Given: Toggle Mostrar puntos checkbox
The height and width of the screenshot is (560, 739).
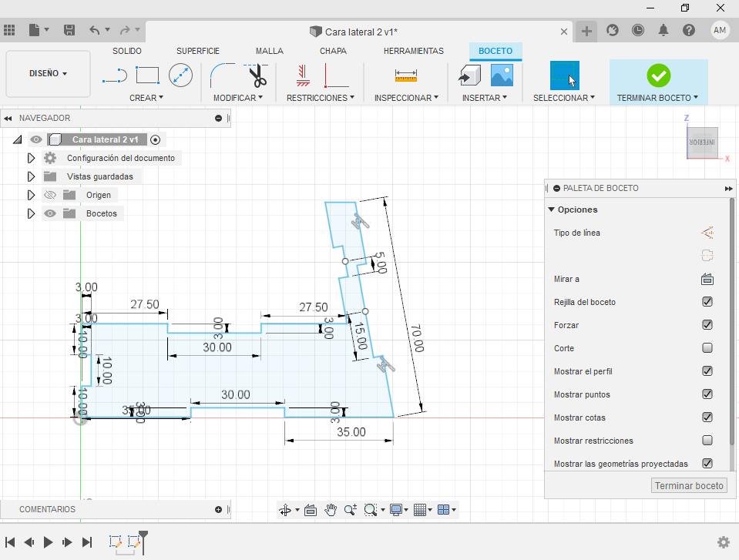Looking at the screenshot, I should [x=707, y=394].
